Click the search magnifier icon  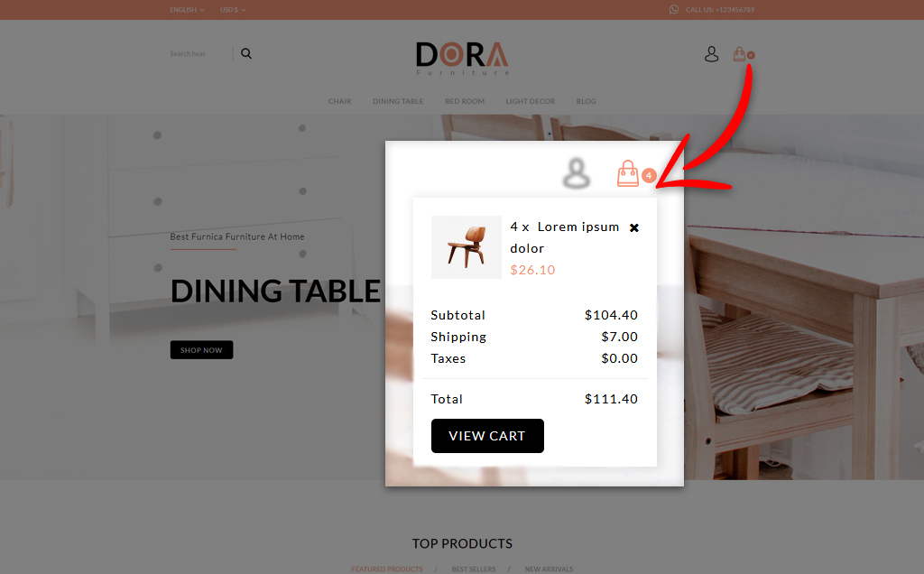(x=246, y=53)
